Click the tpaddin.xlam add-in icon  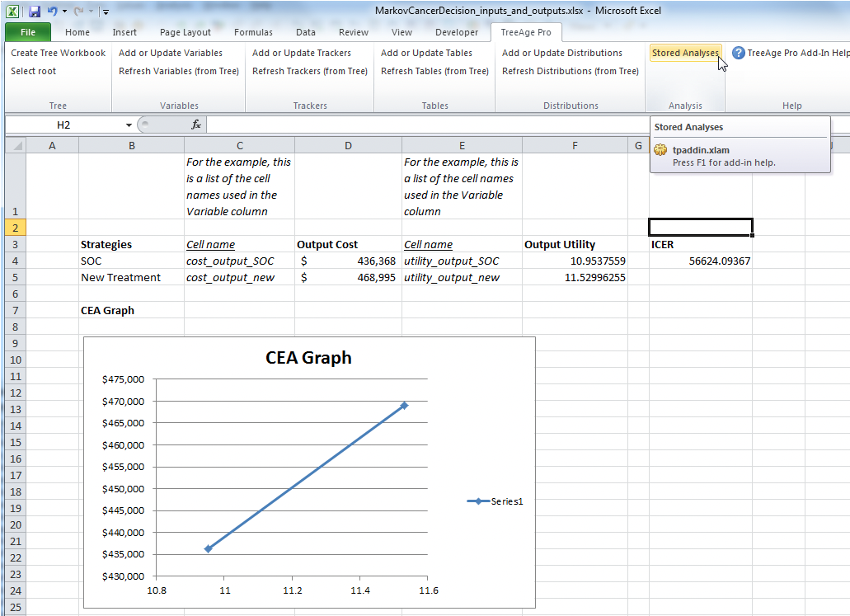(x=660, y=150)
